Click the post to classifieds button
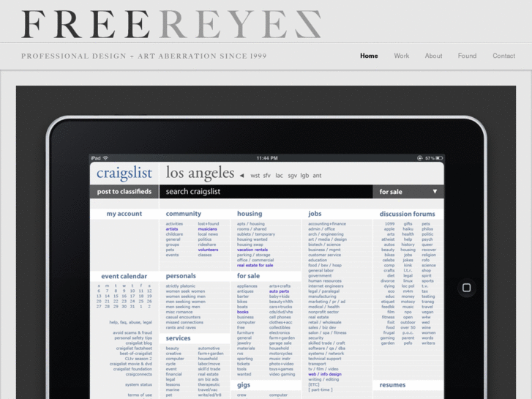 [124, 192]
